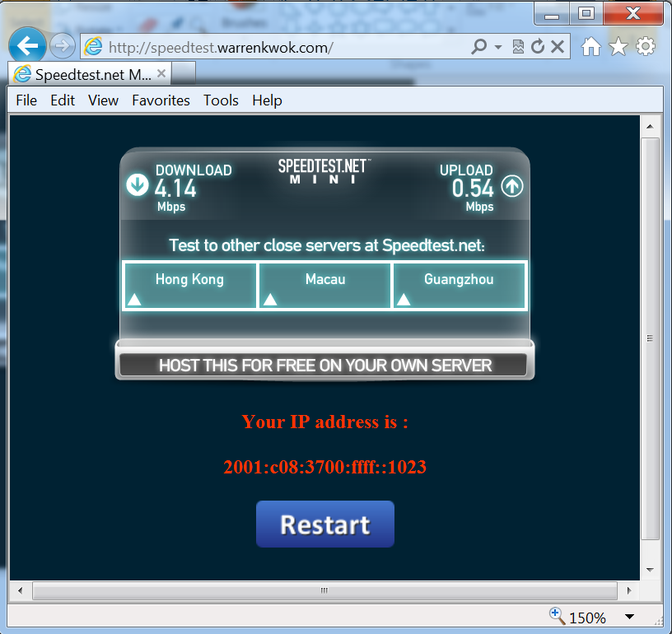Click the vertical scrollbar thumb
The image size is (672, 634).
pyautogui.click(x=650, y=338)
